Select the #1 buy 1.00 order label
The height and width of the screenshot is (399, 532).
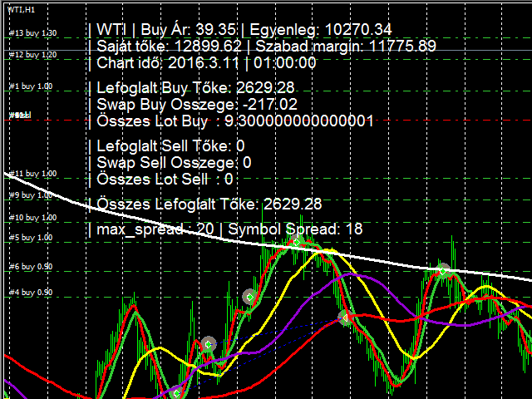31,86
